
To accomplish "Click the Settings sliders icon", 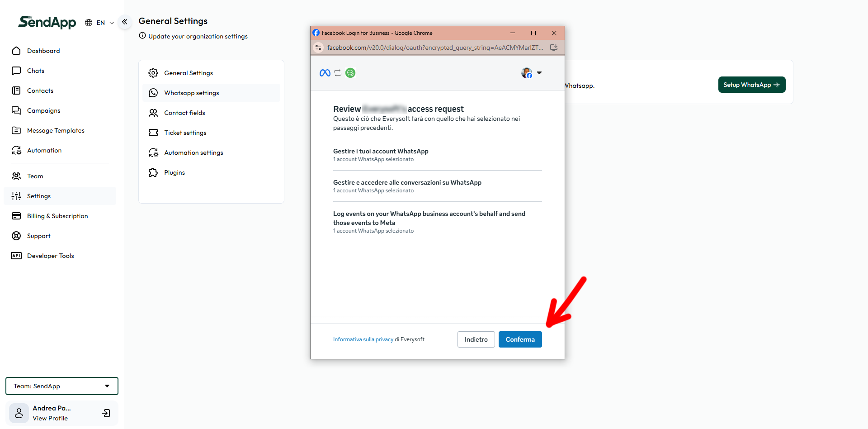I will click(x=16, y=196).
